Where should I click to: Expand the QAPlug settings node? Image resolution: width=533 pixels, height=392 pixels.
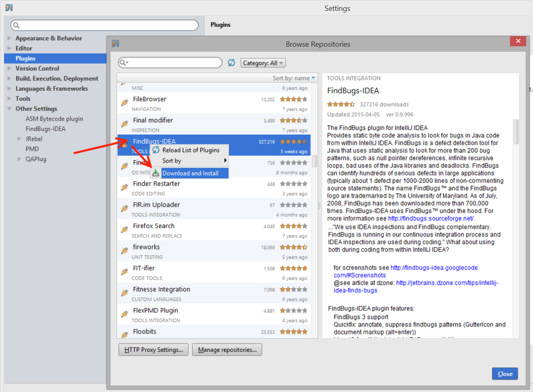(x=19, y=159)
